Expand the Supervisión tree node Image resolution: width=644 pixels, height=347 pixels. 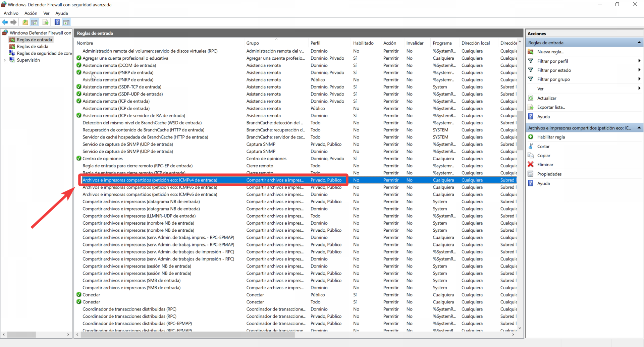pyautogui.click(x=5, y=60)
